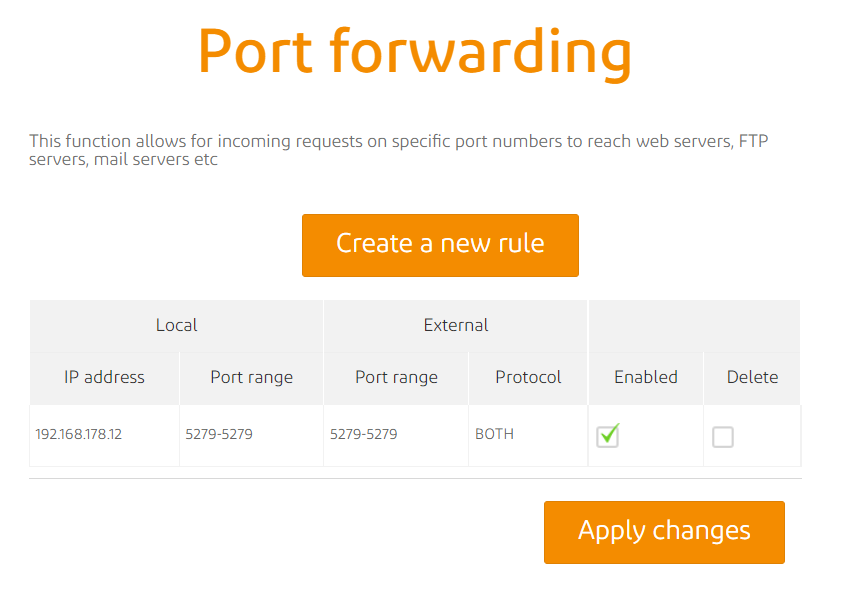
Task: Click the divider line above Apply changes
Action: (415, 479)
